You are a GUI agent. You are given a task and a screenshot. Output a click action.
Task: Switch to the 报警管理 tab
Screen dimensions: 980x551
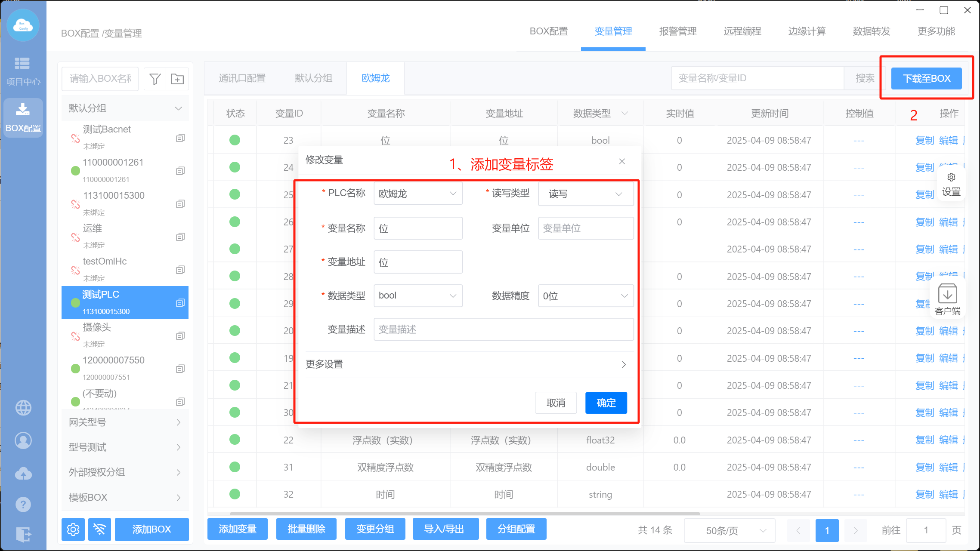(x=677, y=31)
